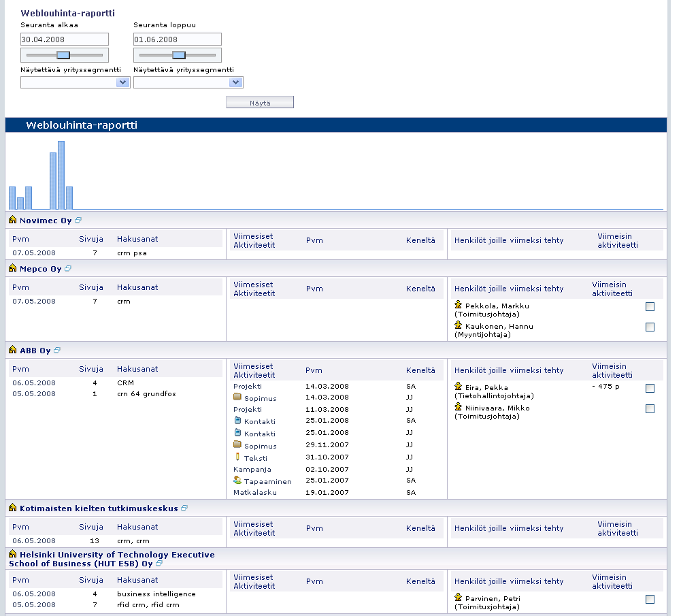Click the person icon next to Pekkola, Markku
Screen dimensions: 681x616
click(x=459, y=304)
